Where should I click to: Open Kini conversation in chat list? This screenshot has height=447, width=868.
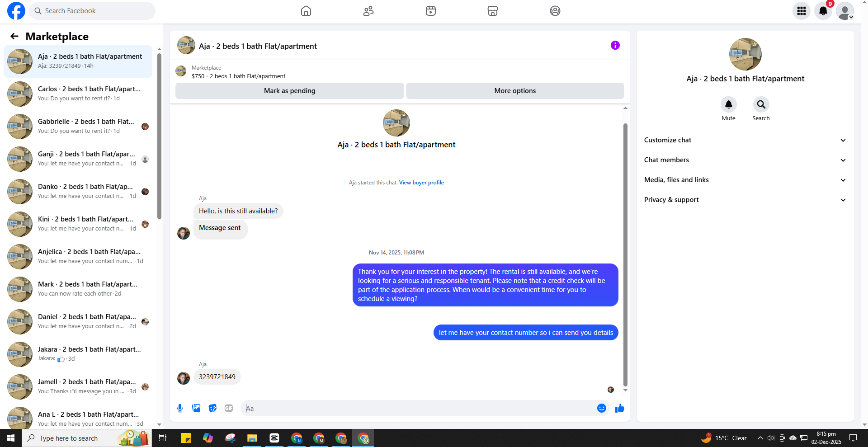(79, 224)
